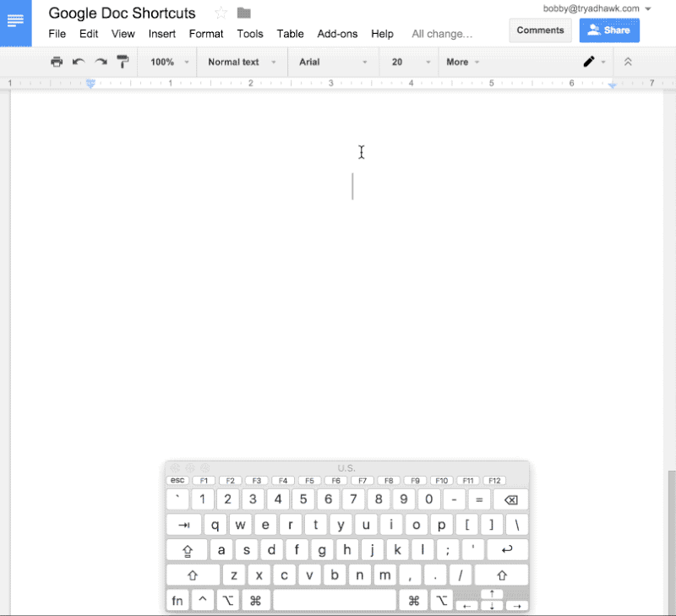Click the semicolon key on keyboard
This screenshot has height=616, width=676.
click(x=448, y=549)
